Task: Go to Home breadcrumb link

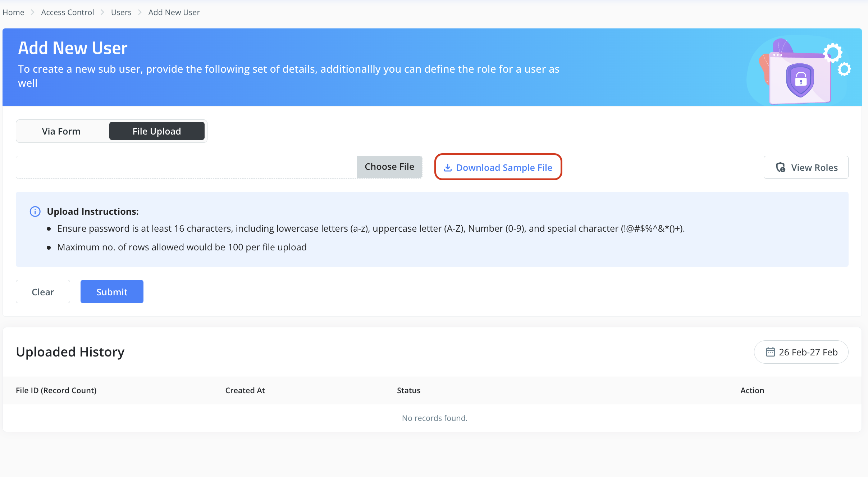Action: 13,12
